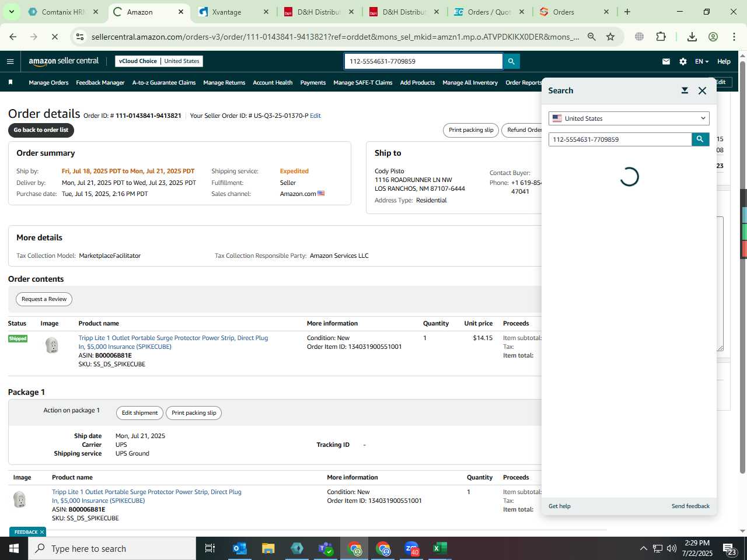Click the Search panel magnifier button

tap(700, 139)
